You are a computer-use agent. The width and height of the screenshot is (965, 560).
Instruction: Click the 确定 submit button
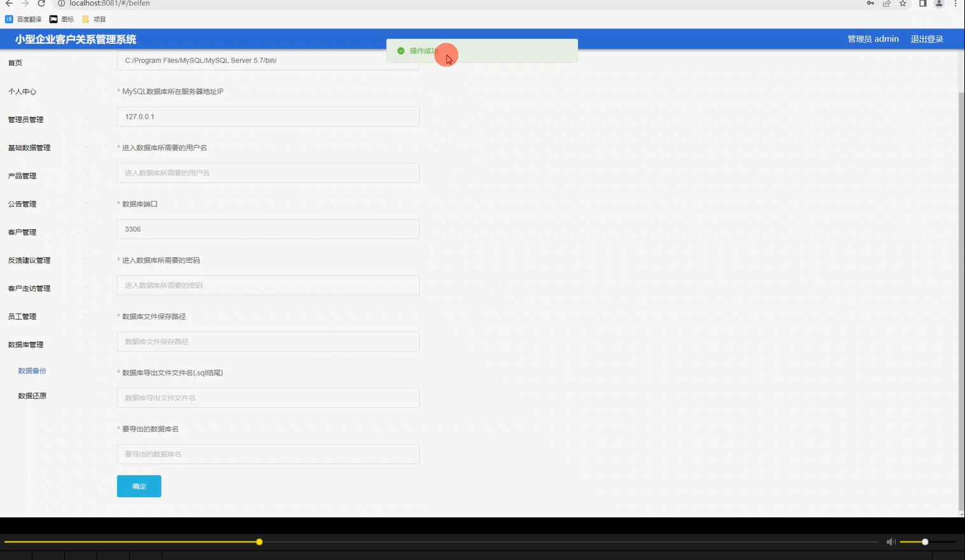click(139, 486)
